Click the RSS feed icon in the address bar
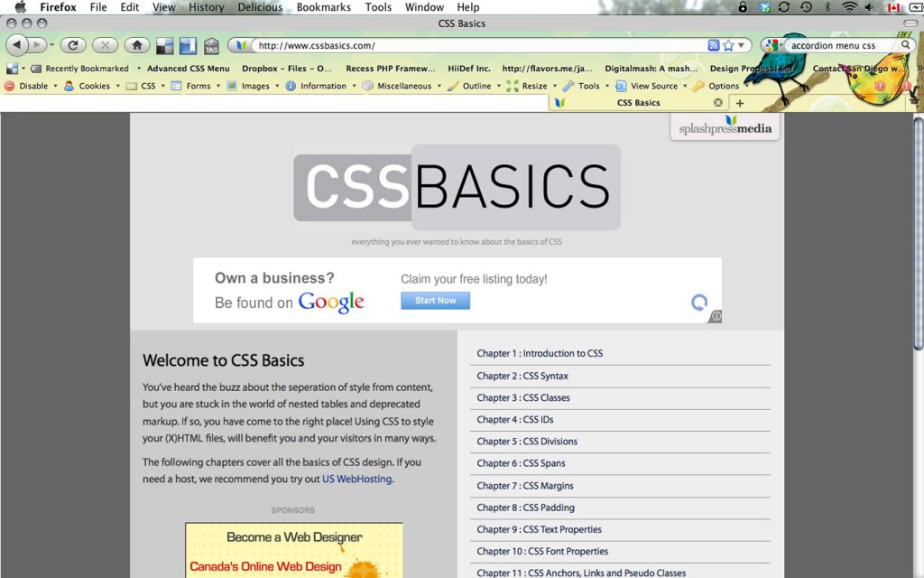 (713, 43)
